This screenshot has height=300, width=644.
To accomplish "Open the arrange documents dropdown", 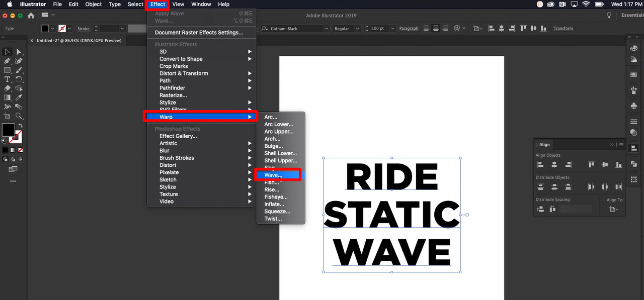I will pyautogui.click(x=48, y=16).
